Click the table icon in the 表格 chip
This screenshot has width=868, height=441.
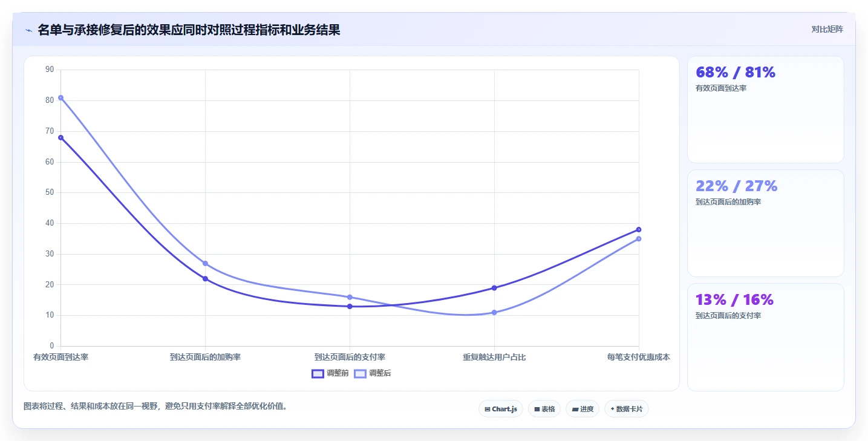coord(537,410)
